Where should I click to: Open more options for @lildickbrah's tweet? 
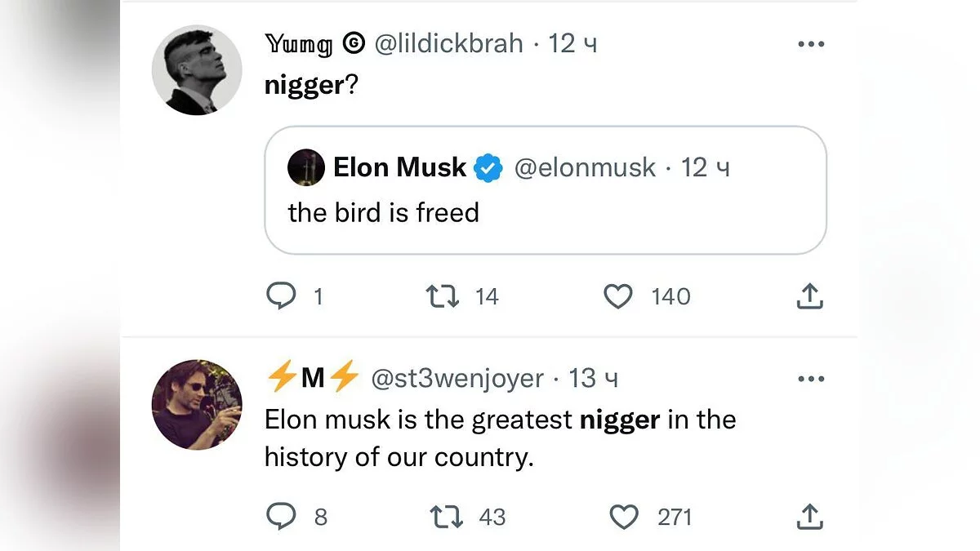click(810, 44)
